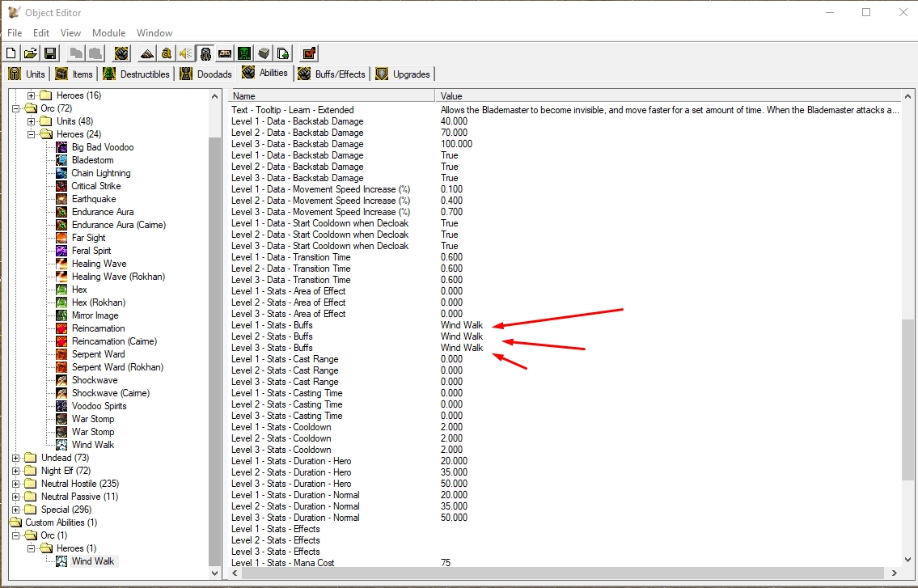Click the Far Sight ability icon
This screenshot has width=918, height=588.
[61, 238]
